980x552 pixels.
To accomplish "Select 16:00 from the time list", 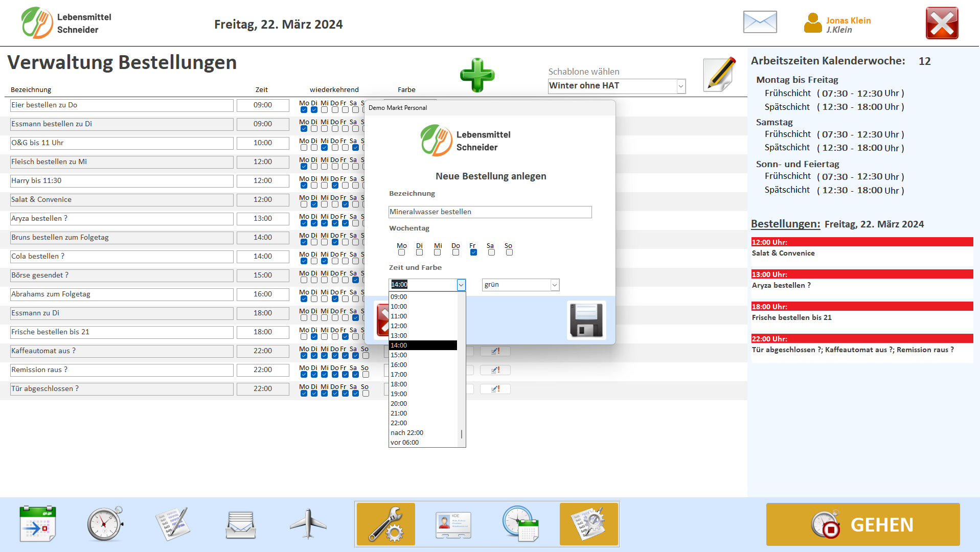I will [x=399, y=365].
